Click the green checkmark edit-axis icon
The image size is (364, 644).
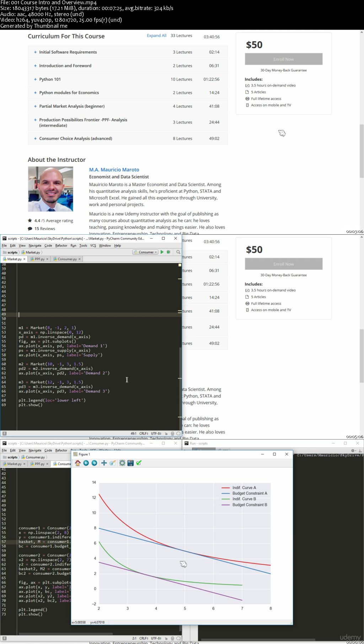[139, 463]
